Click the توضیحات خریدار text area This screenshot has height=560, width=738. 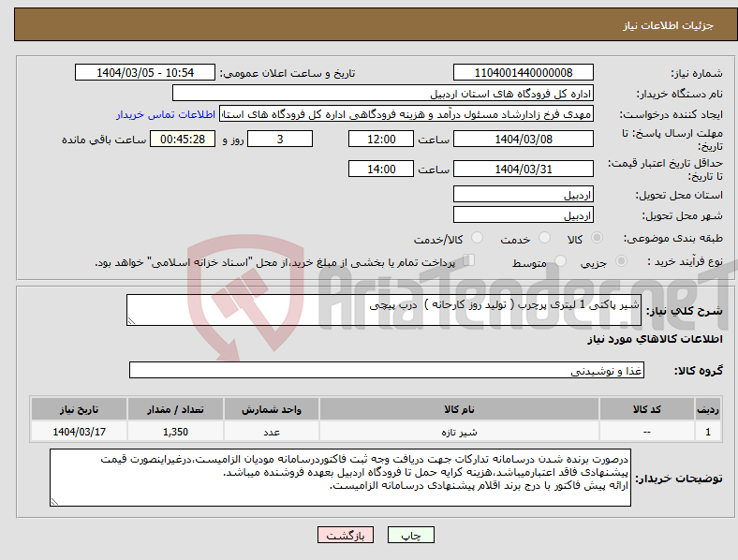tap(340, 478)
